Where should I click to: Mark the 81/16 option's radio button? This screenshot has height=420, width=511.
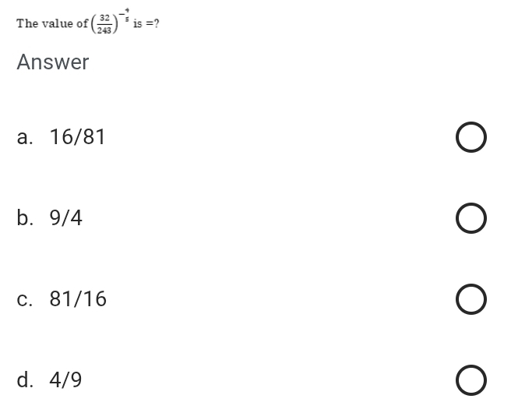pyautogui.click(x=472, y=300)
